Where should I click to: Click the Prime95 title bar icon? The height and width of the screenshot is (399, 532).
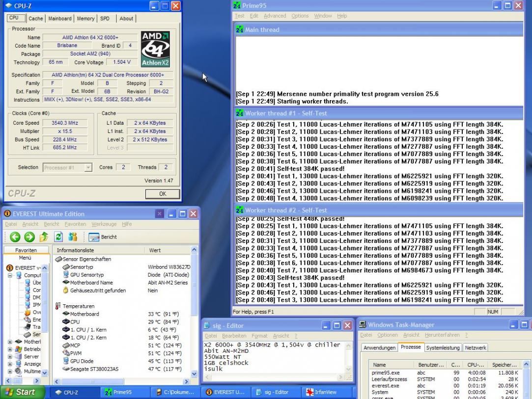coord(237,5)
